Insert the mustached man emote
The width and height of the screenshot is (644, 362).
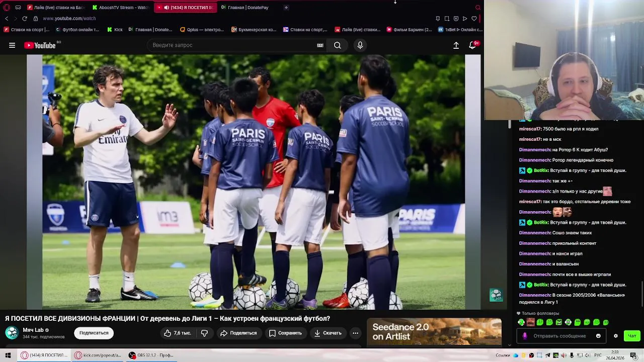[530, 322]
